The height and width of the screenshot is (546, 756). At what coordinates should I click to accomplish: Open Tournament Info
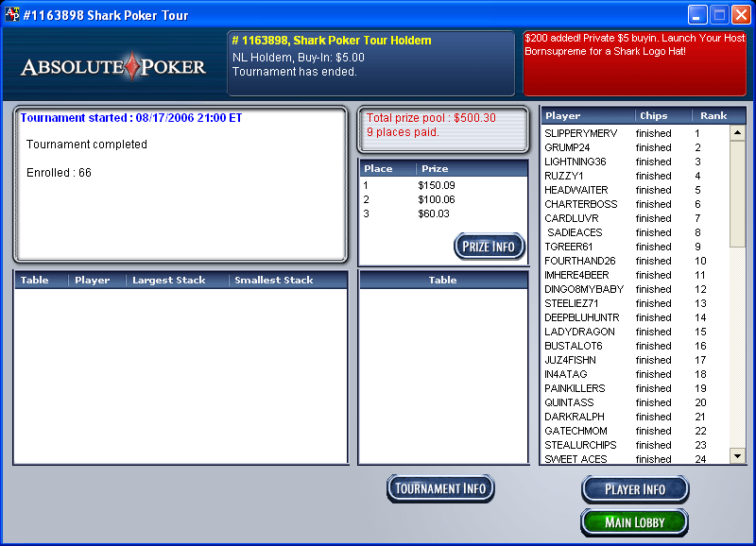click(x=440, y=488)
